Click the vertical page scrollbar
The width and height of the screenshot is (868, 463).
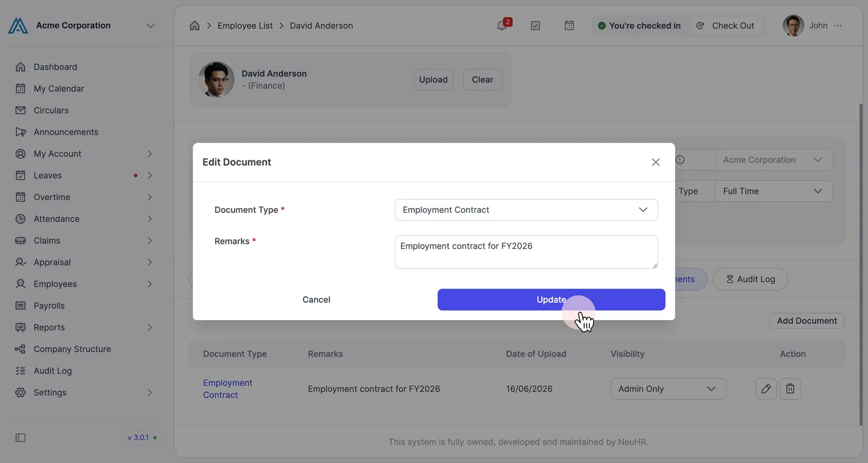(860, 264)
